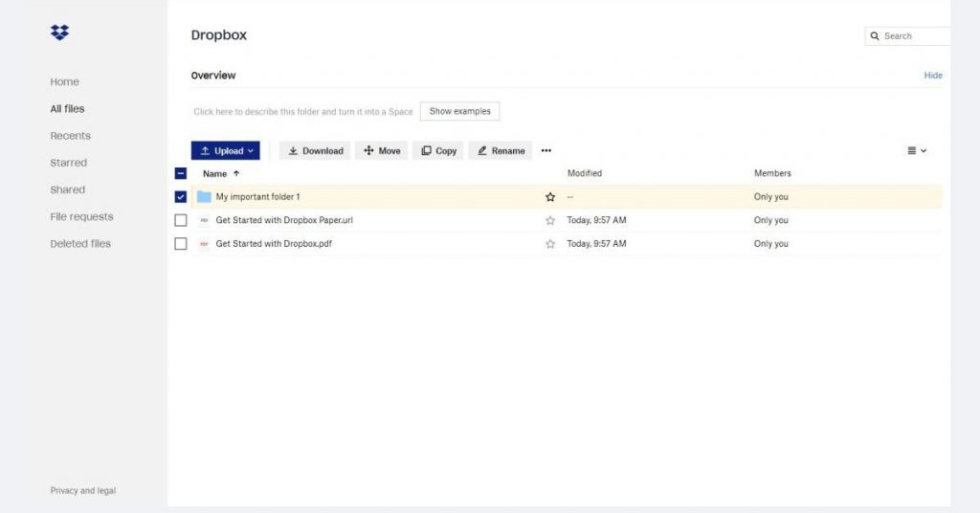Toggle sort direction arrow next to Name
The height and width of the screenshot is (513, 980).
[x=236, y=173]
